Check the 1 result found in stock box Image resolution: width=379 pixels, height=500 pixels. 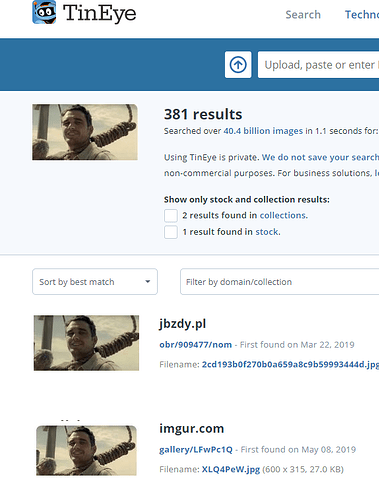tap(171, 232)
